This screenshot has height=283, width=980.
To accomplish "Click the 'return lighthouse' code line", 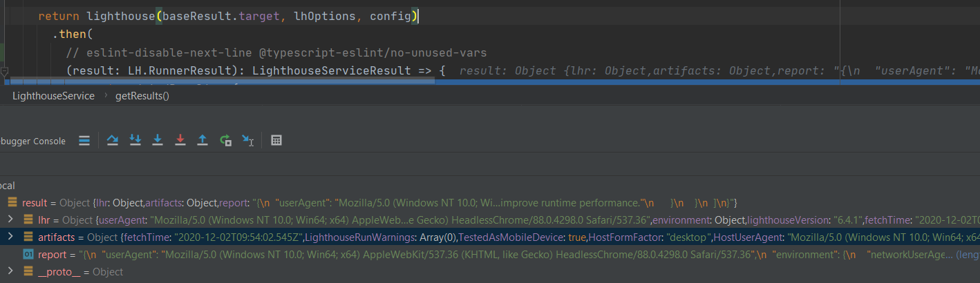I will point(228,16).
